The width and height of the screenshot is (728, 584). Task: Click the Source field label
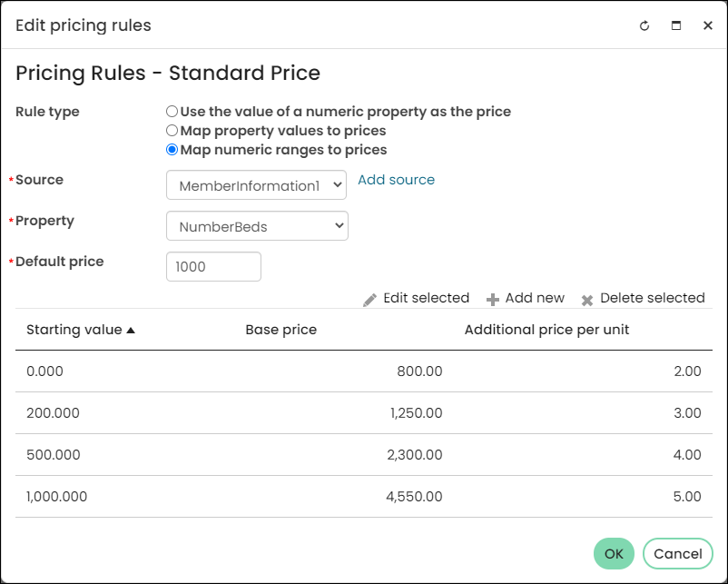(39, 180)
